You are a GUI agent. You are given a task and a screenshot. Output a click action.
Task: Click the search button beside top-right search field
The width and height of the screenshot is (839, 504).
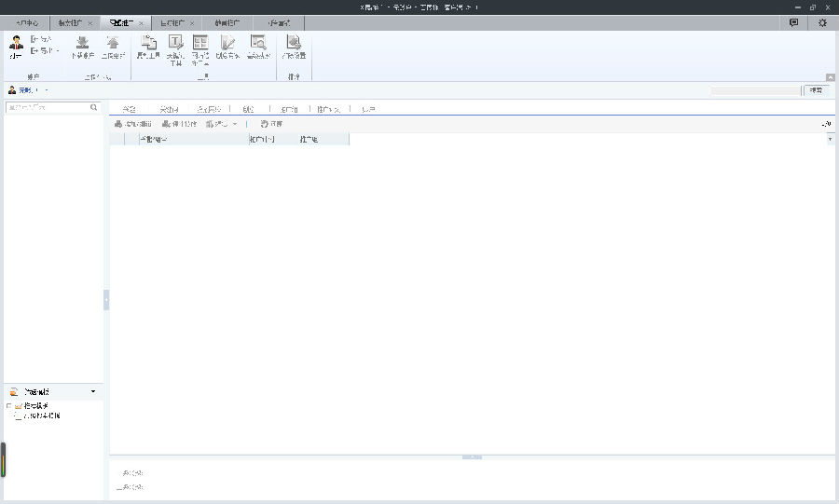click(816, 90)
